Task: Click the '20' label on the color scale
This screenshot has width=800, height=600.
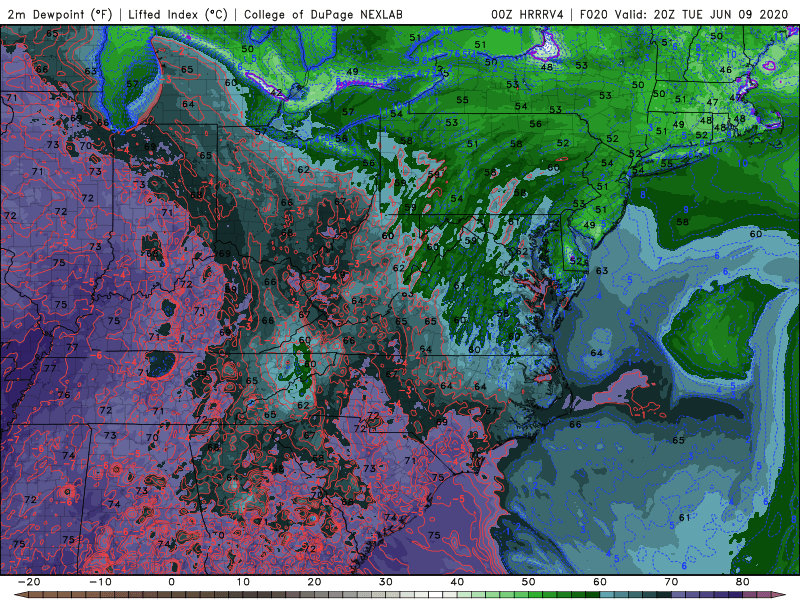Action: (x=314, y=582)
